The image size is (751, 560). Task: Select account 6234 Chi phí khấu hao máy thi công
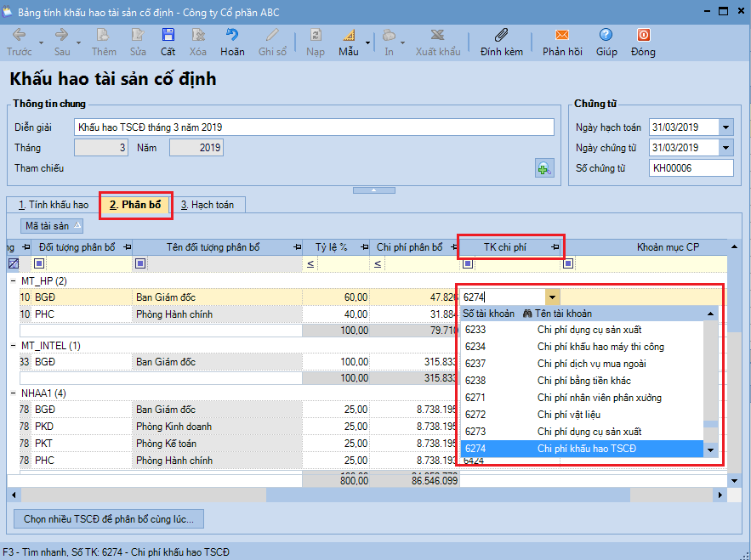tap(582, 347)
